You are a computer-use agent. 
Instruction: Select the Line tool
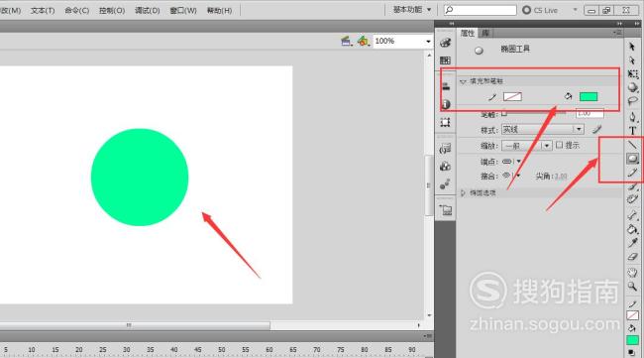[632, 145]
